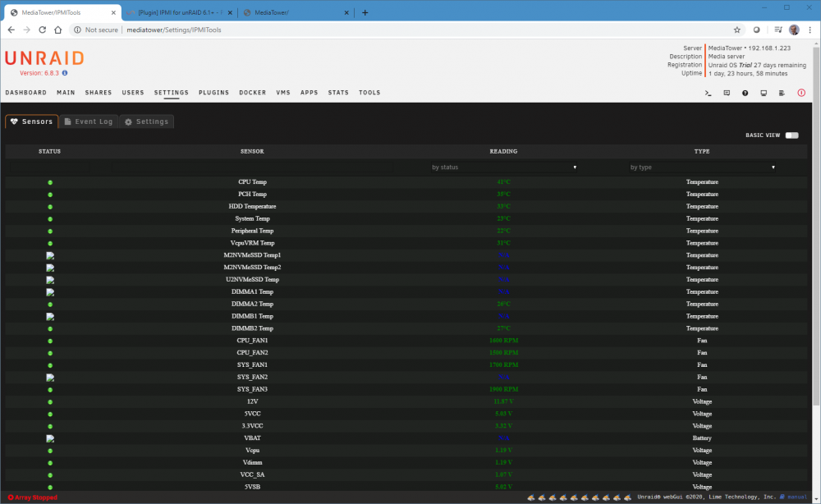
Task: Click the red alert notification icon
Action: [801, 93]
